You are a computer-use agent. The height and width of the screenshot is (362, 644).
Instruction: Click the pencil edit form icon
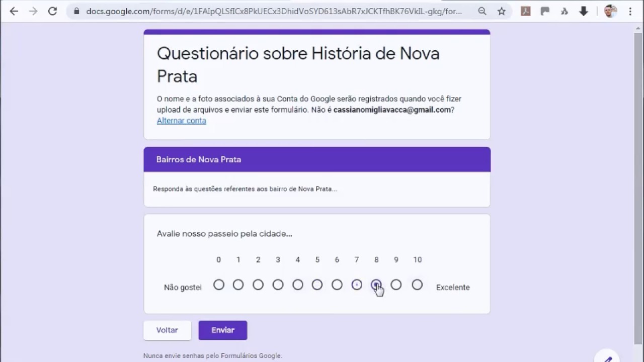click(x=608, y=358)
